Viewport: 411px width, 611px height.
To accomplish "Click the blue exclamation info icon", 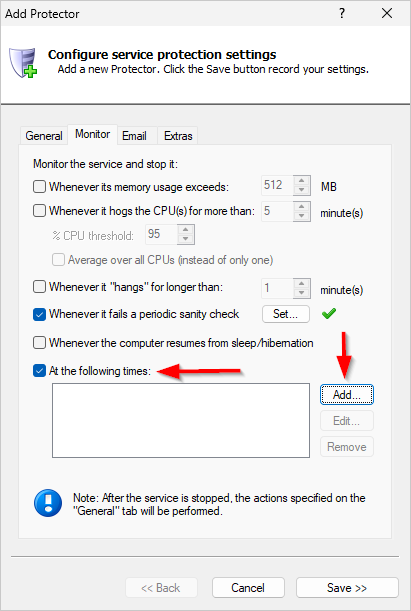I will pyautogui.click(x=48, y=503).
